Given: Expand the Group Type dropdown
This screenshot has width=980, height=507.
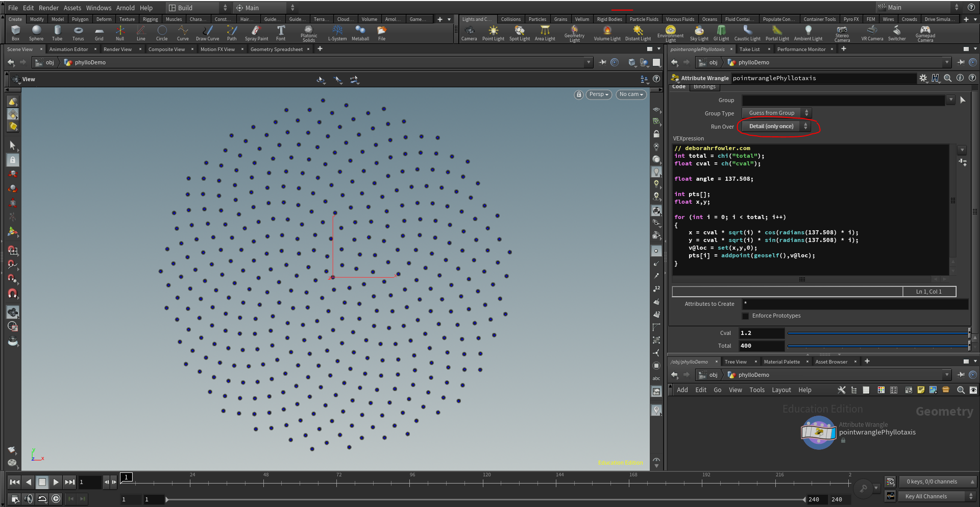Looking at the screenshot, I should click(776, 113).
